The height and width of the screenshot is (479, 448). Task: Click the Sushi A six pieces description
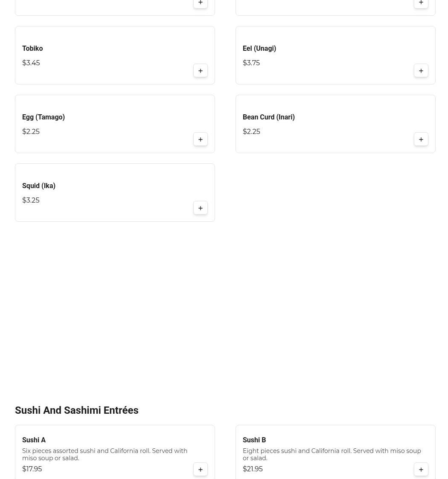[x=105, y=454]
